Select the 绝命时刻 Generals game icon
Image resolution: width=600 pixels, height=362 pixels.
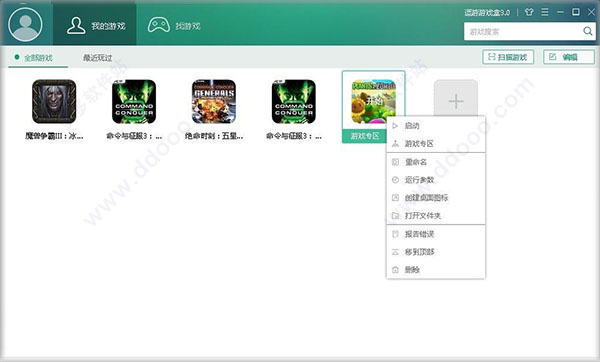pos(214,101)
